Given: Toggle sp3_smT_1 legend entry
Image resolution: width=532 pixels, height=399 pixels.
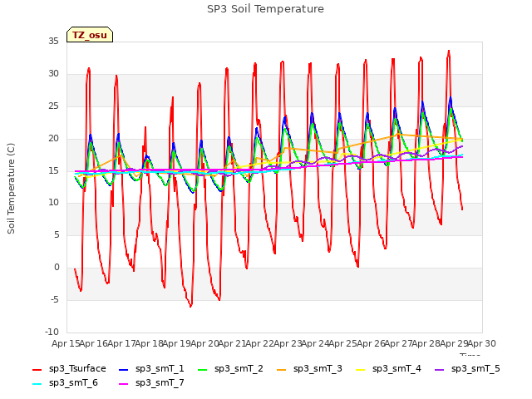Looking at the screenshot, I should pyautogui.click(x=151, y=369).
